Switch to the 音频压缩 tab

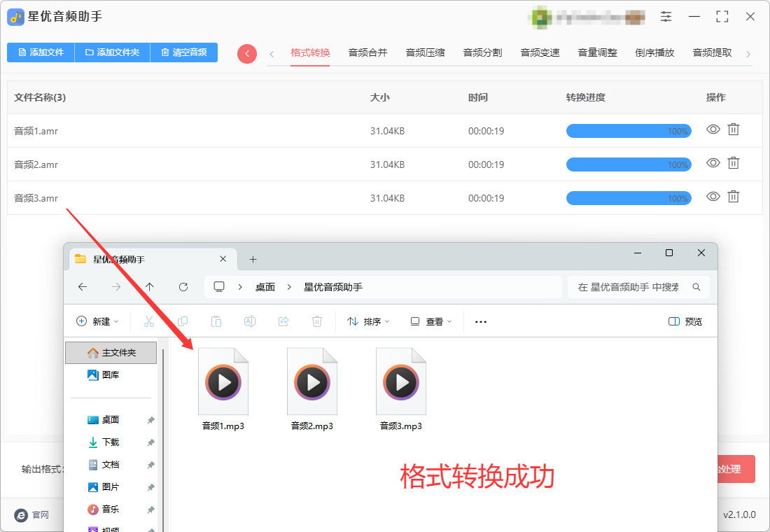tap(426, 52)
